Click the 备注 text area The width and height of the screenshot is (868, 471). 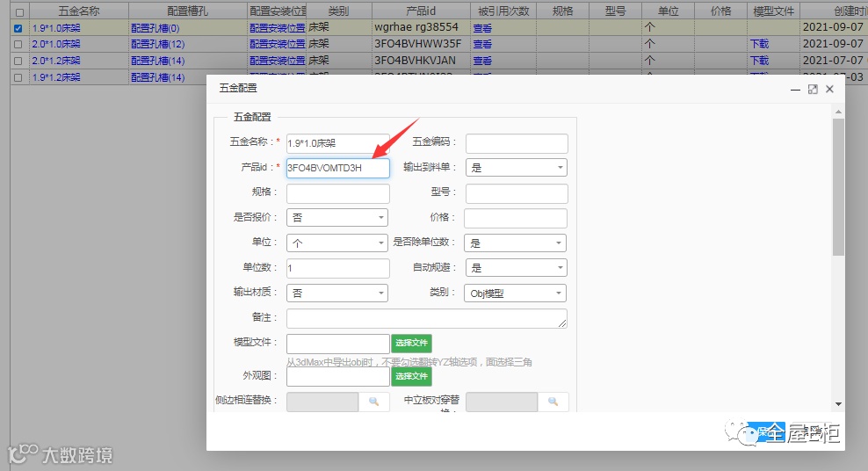pyautogui.click(x=427, y=318)
